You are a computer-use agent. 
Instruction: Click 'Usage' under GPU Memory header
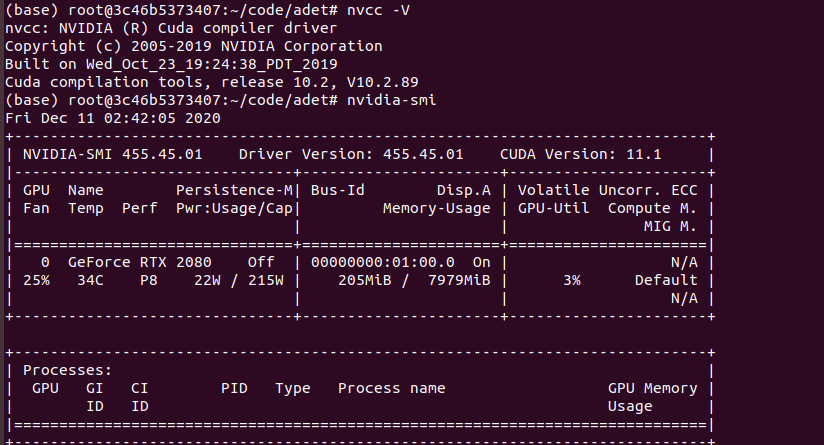[630, 407]
